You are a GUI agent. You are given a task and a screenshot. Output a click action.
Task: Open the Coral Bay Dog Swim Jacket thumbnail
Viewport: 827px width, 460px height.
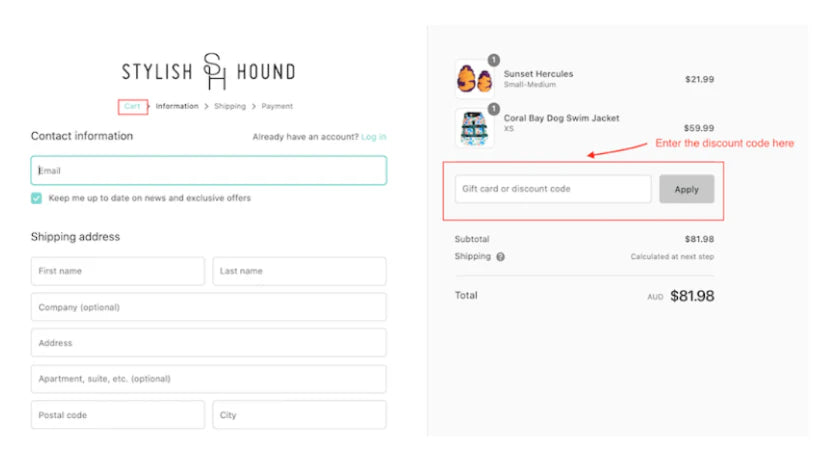[474, 129]
